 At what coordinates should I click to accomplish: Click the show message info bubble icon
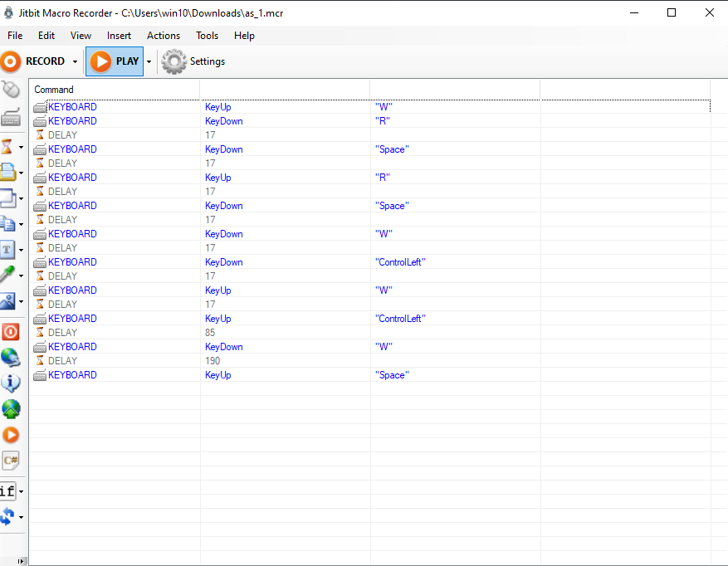[x=10, y=383]
